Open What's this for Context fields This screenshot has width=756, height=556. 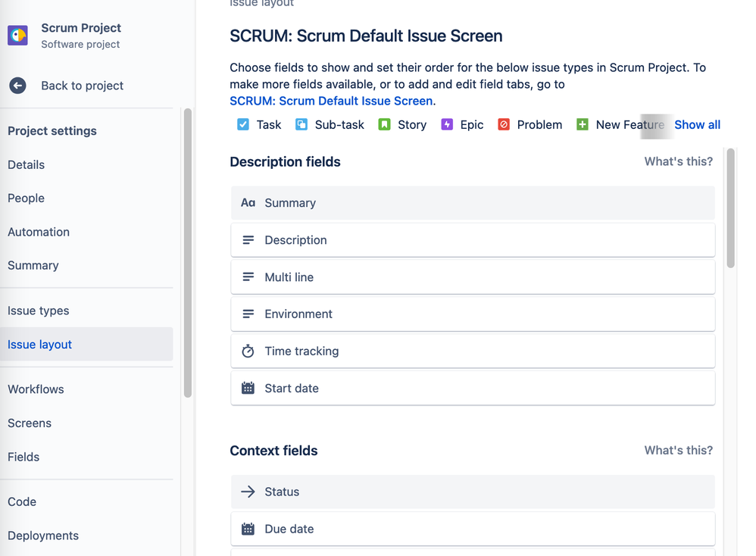coord(678,451)
